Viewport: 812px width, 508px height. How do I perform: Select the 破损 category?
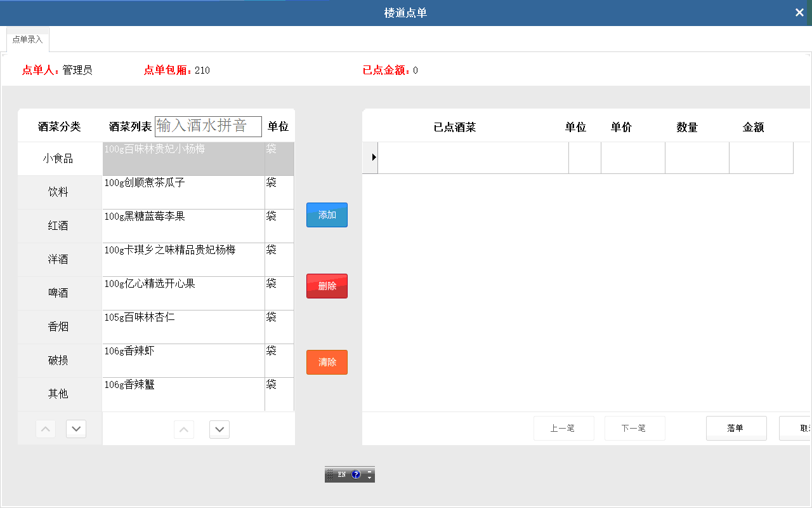coord(60,361)
